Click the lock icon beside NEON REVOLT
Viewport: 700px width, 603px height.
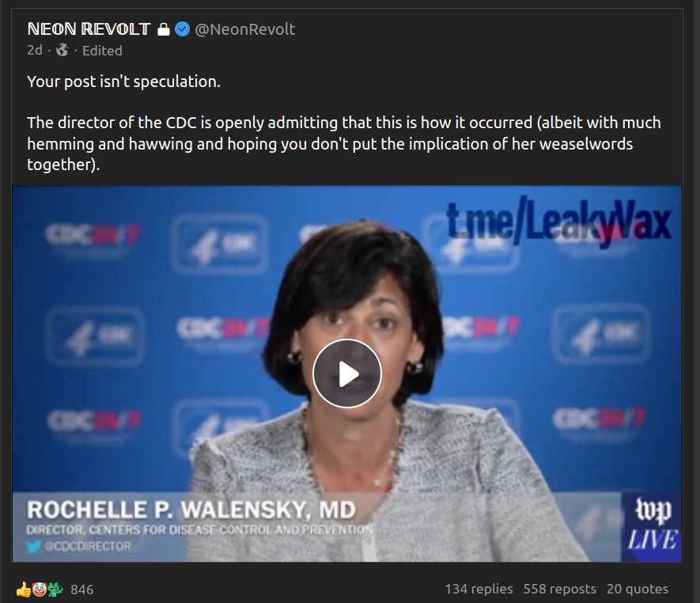pyautogui.click(x=164, y=29)
